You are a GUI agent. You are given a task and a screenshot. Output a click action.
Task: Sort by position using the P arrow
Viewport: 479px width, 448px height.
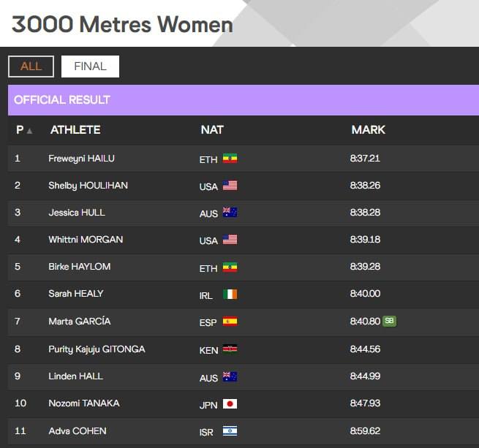pos(30,131)
